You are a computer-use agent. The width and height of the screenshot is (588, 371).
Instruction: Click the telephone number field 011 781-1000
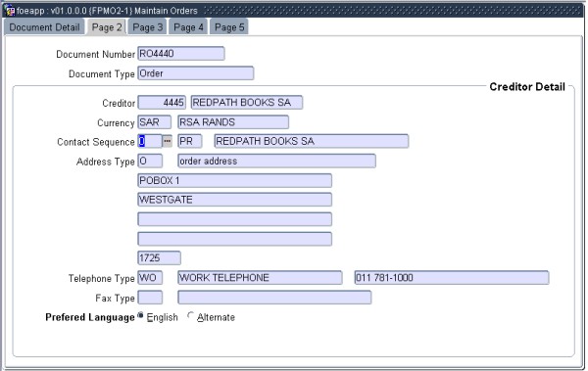(x=452, y=278)
